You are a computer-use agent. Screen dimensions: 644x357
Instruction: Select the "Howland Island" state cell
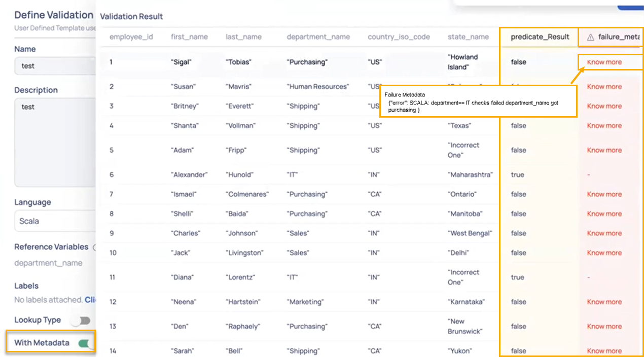pos(463,62)
